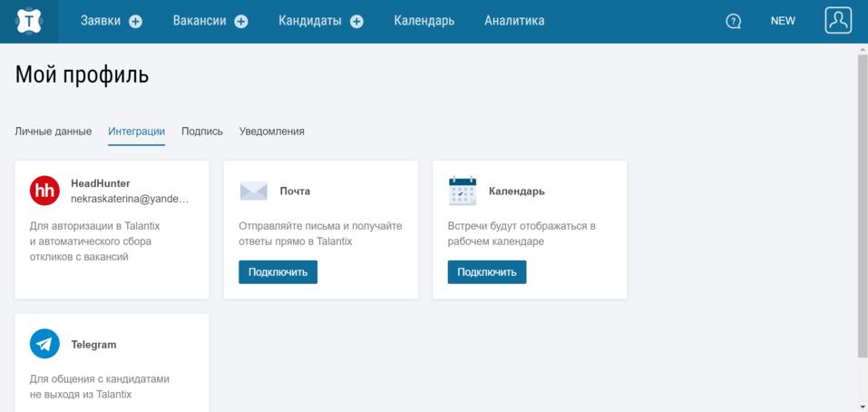Click the nekraskaterina@yande… email text
This screenshot has height=412, width=868.
[x=130, y=199]
